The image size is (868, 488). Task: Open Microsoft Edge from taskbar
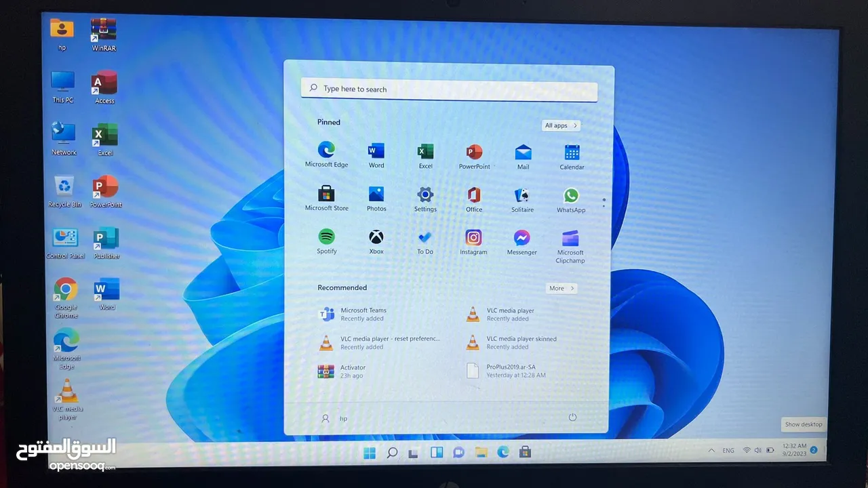(502, 451)
